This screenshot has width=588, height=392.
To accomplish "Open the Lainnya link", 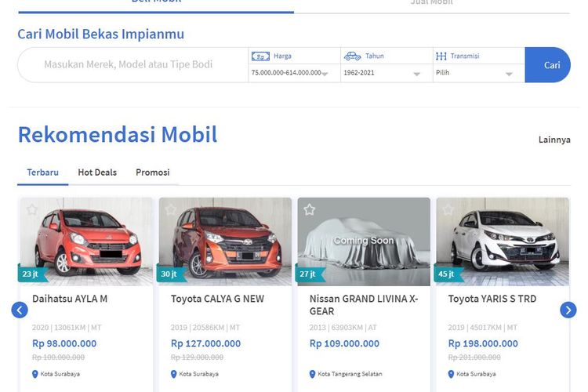I will pyautogui.click(x=554, y=140).
